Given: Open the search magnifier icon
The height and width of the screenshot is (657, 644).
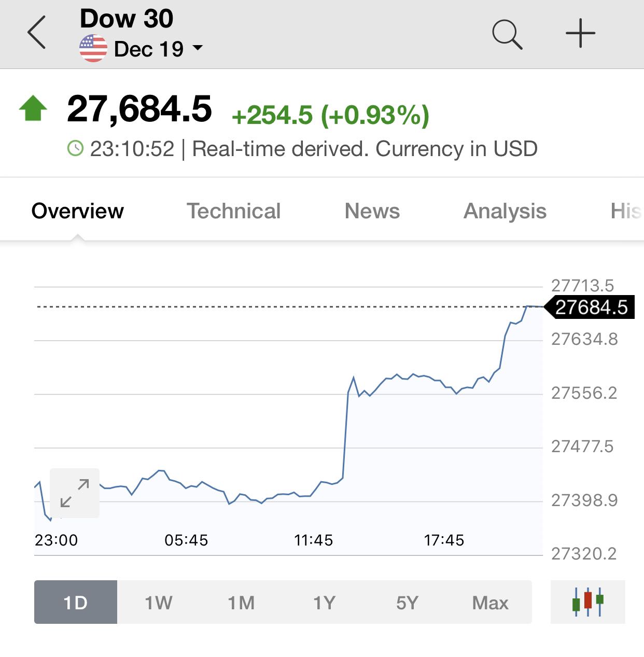Looking at the screenshot, I should [x=507, y=34].
